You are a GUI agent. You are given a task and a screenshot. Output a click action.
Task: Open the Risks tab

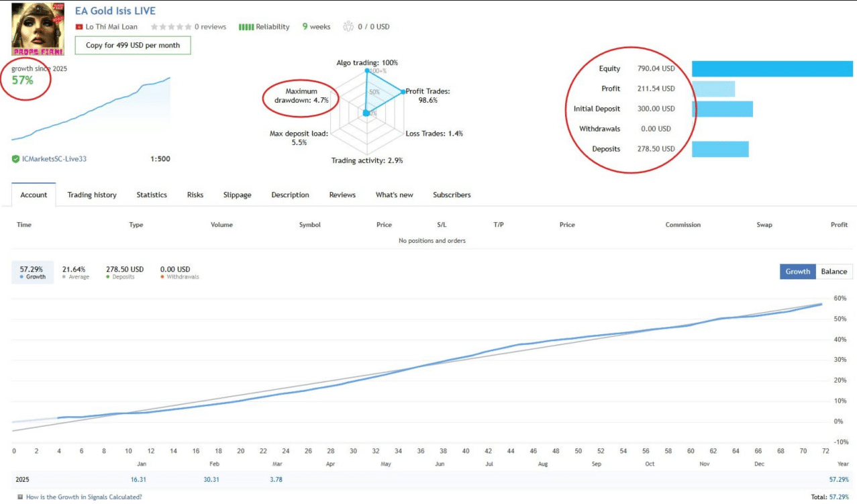(195, 195)
